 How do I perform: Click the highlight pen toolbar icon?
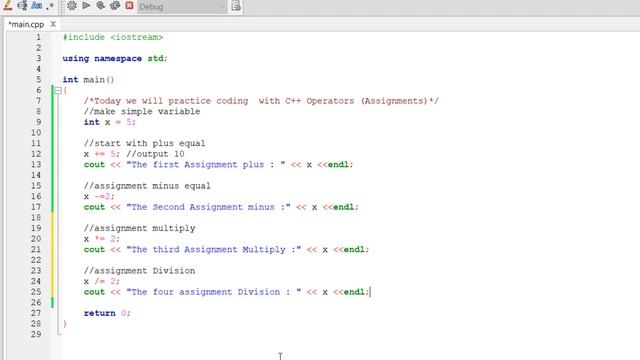(7, 6)
